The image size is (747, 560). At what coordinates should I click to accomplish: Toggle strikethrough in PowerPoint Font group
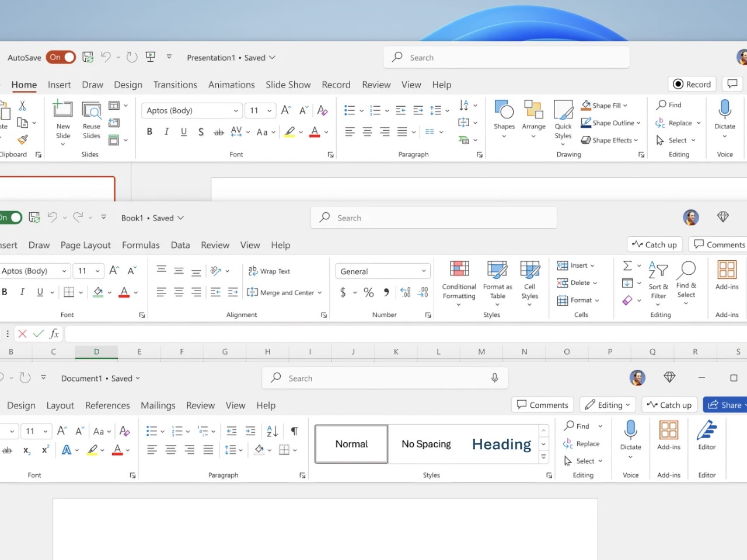point(219,132)
